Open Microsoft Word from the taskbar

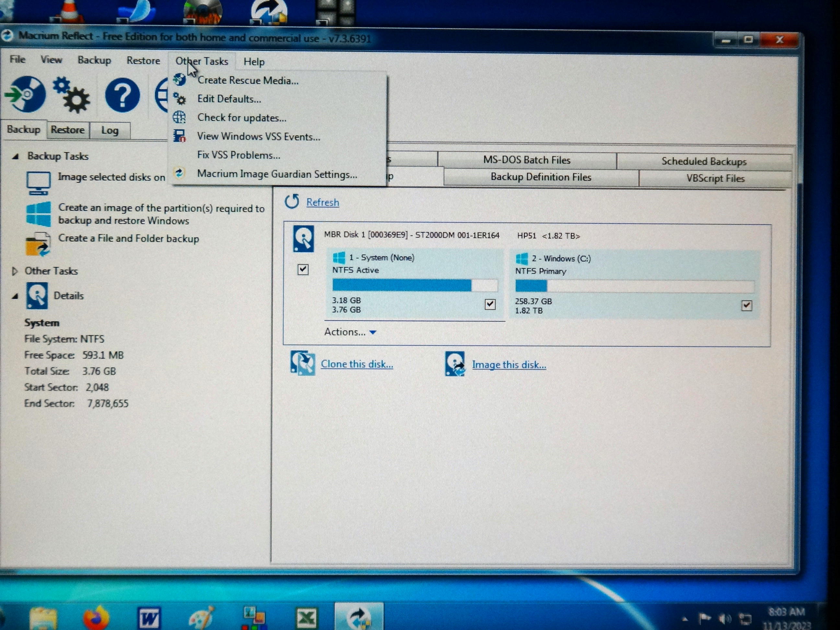pos(149,618)
